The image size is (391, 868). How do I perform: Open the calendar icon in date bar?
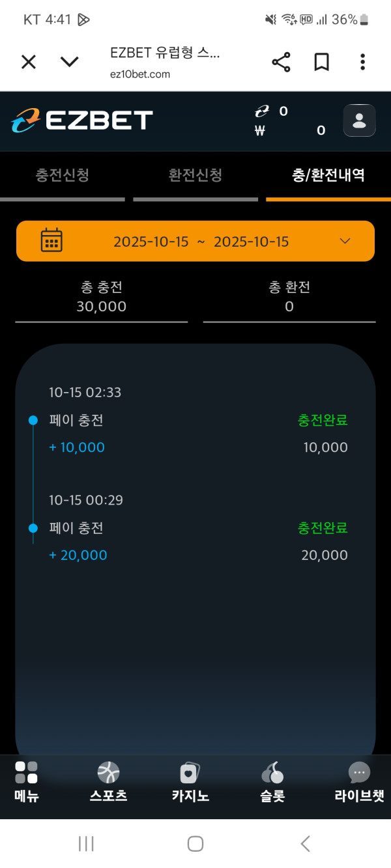click(51, 241)
